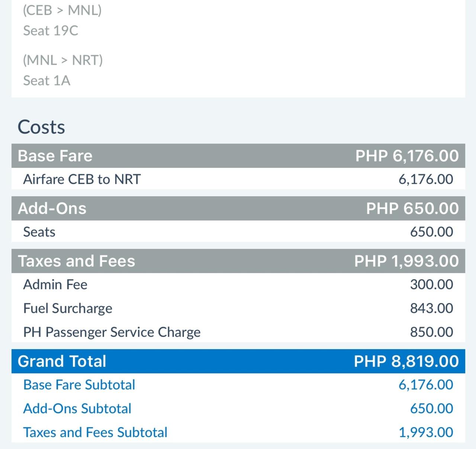This screenshot has height=449, width=476.
Task: Tap the PHP 650.00 add-ons total amount
Action: coord(412,208)
